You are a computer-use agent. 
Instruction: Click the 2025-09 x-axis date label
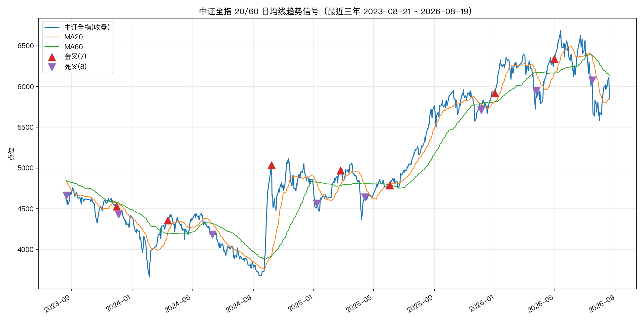[x=420, y=303]
